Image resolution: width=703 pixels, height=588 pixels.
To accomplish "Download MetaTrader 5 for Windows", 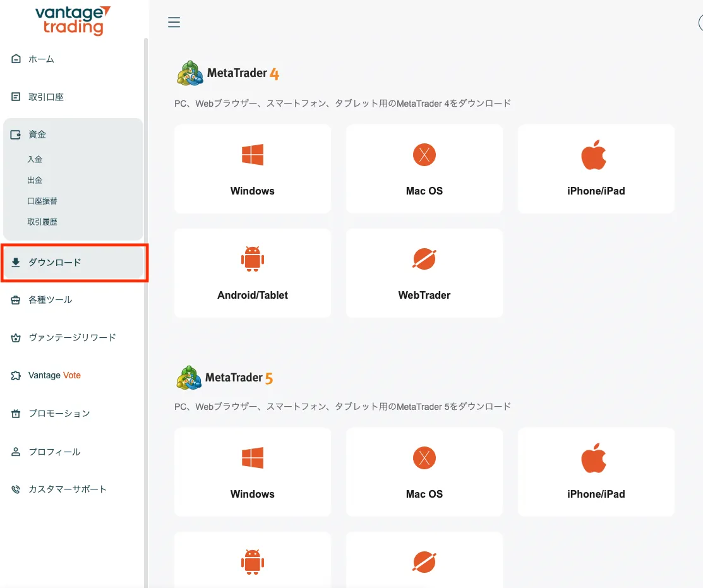I will pyautogui.click(x=253, y=472).
